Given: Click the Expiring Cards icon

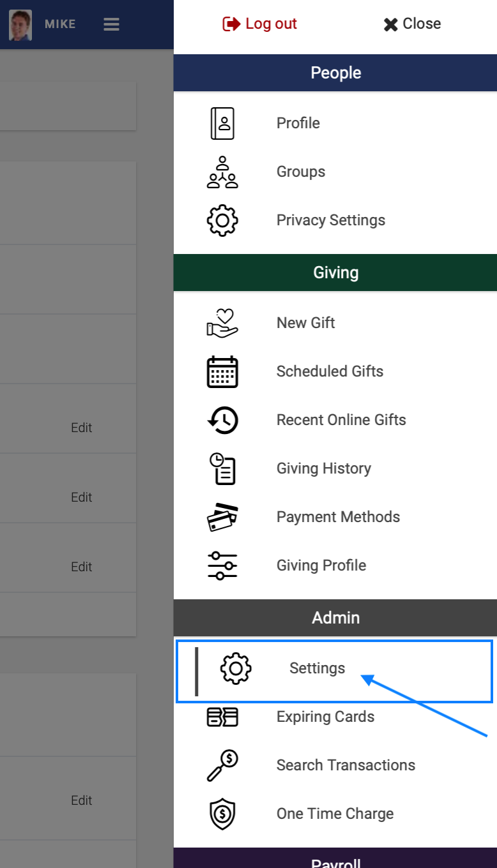Looking at the screenshot, I should click(x=222, y=717).
